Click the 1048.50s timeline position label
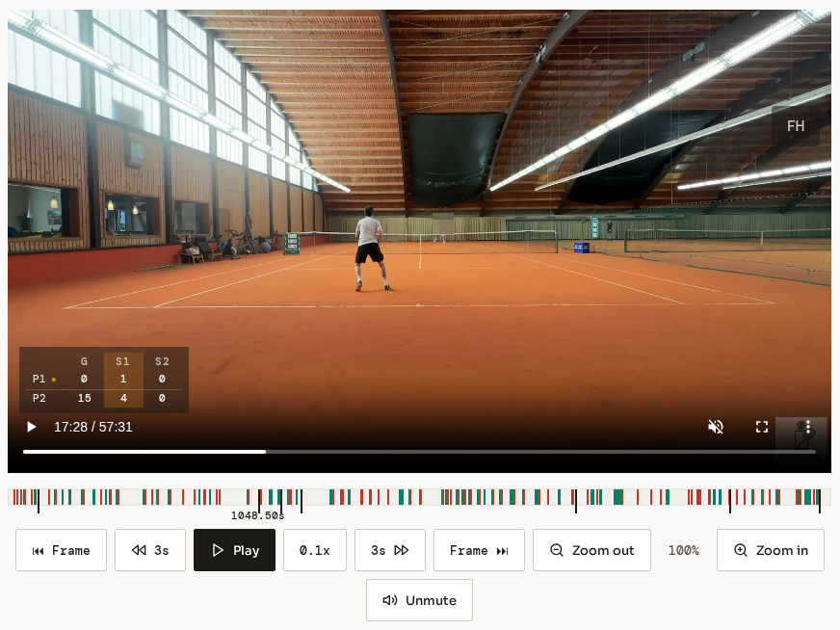 pos(257,515)
